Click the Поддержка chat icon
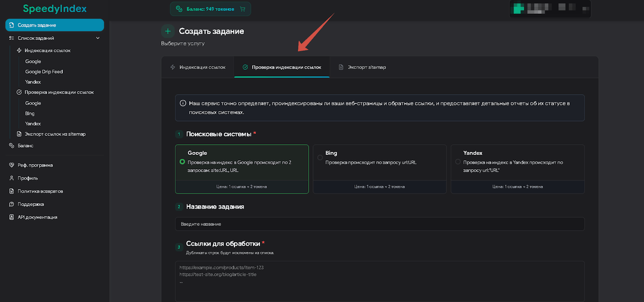 point(12,204)
